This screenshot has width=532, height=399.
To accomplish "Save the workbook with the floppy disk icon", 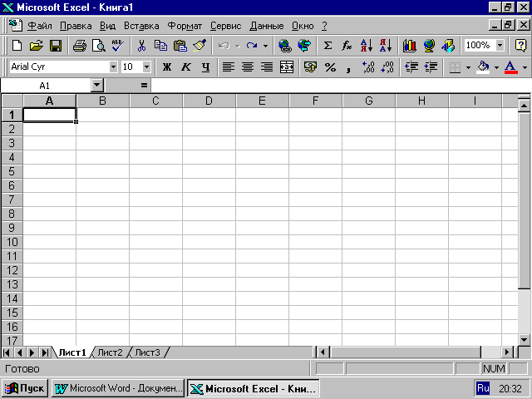I will tap(56, 46).
